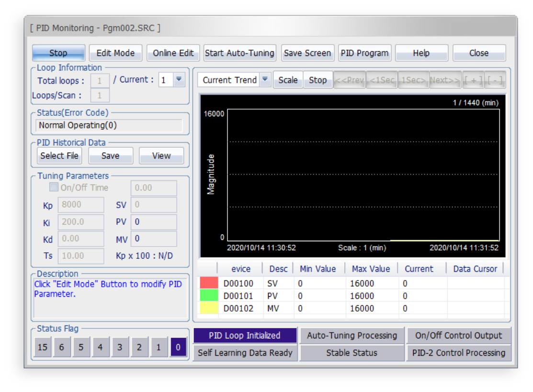
Task: Click the Stop monitoring button
Action: tap(58, 53)
